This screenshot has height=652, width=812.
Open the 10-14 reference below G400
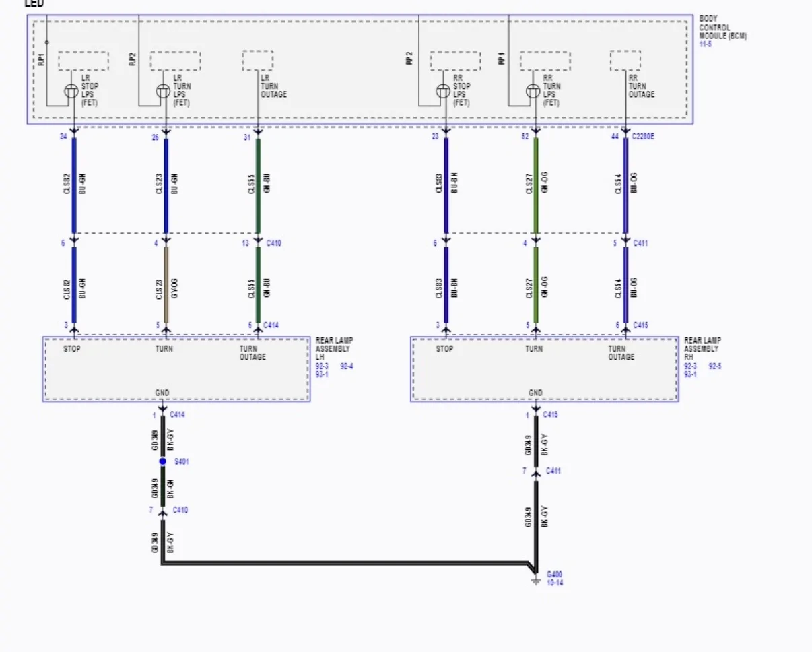point(555,583)
